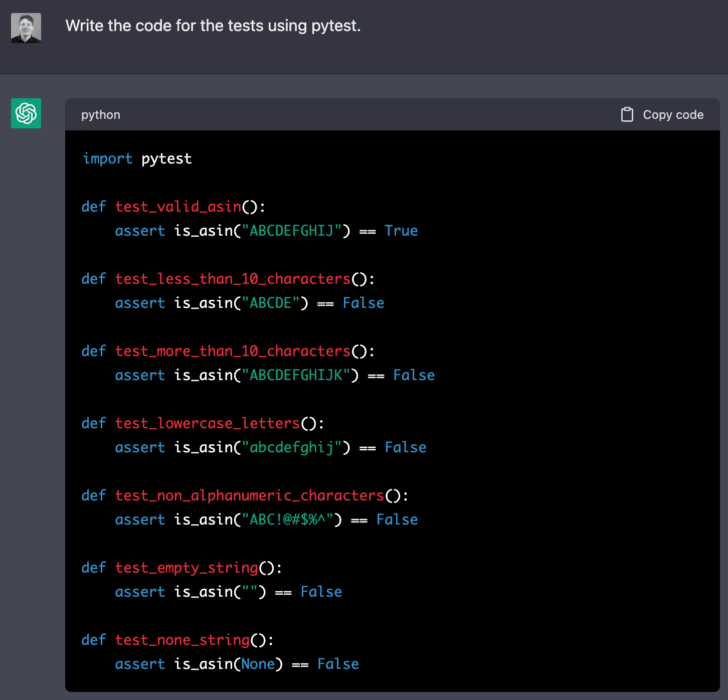This screenshot has width=728, height=700.
Task: Click the True keyword in test_valid_asin
Action: point(401,231)
